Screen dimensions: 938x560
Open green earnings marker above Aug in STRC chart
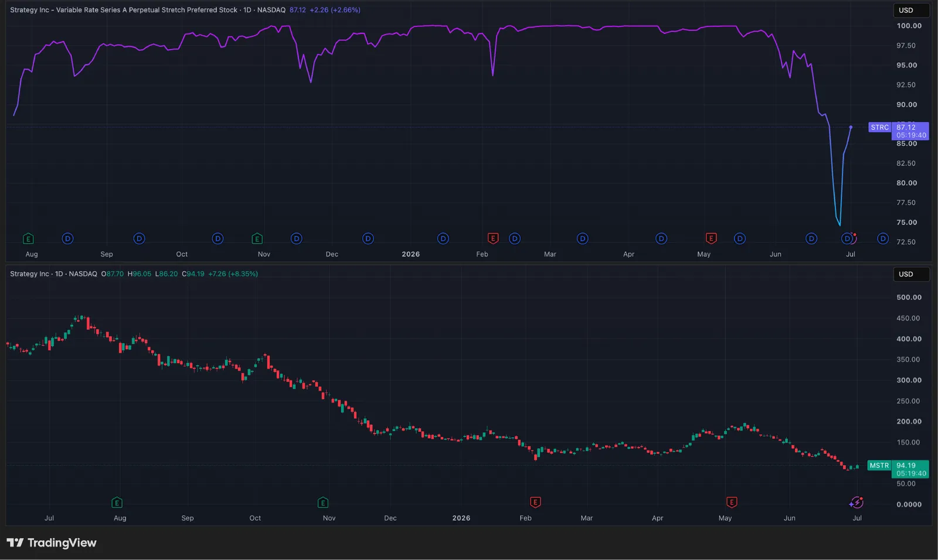point(28,238)
